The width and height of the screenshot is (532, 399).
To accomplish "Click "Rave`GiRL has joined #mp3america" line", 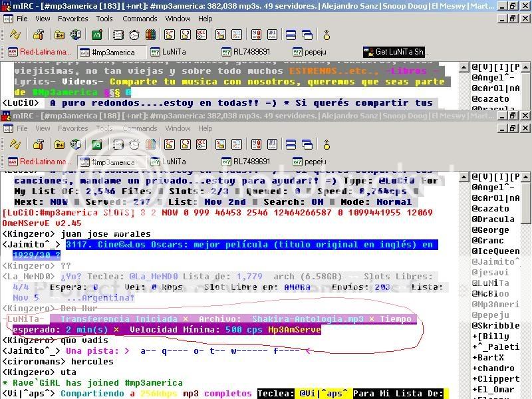I will 92,383.
